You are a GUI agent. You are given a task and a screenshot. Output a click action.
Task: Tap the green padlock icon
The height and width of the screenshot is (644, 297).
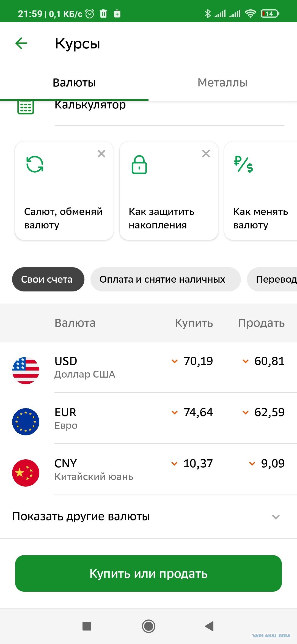(x=139, y=165)
